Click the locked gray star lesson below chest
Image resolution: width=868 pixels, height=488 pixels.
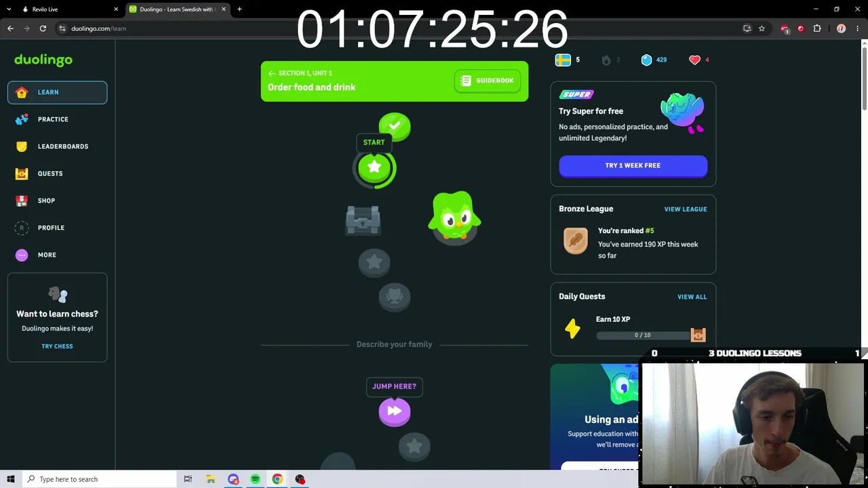pos(374,263)
